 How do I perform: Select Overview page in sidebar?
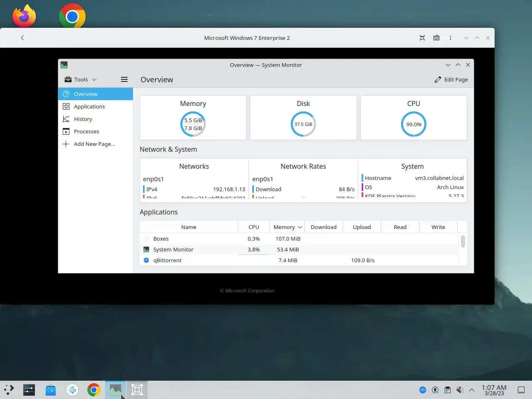(x=96, y=94)
